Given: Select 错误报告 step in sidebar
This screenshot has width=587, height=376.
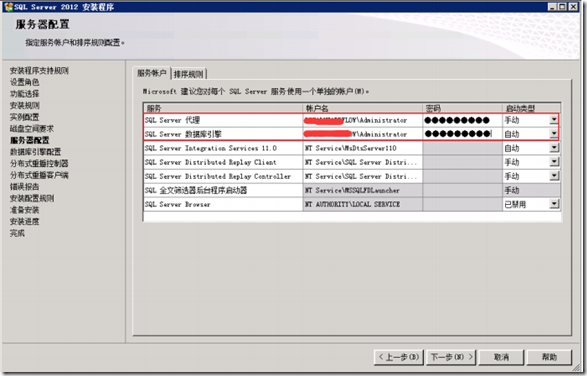Looking at the screenshot, I should click(24, 187).
